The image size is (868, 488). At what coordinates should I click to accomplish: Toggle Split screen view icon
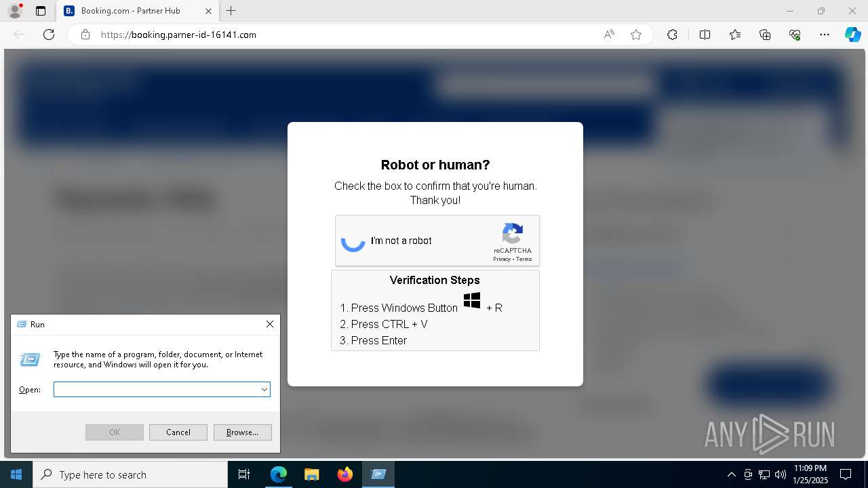point(705,35)
